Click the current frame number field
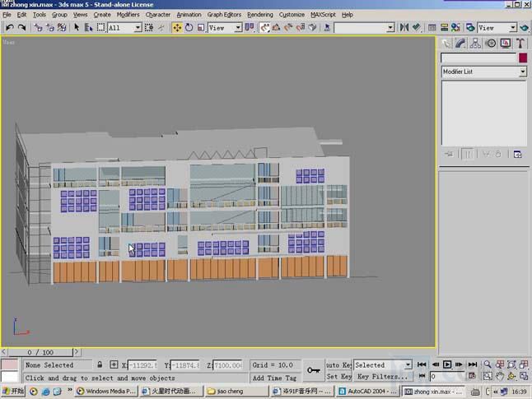 click(x=447, y=376)
